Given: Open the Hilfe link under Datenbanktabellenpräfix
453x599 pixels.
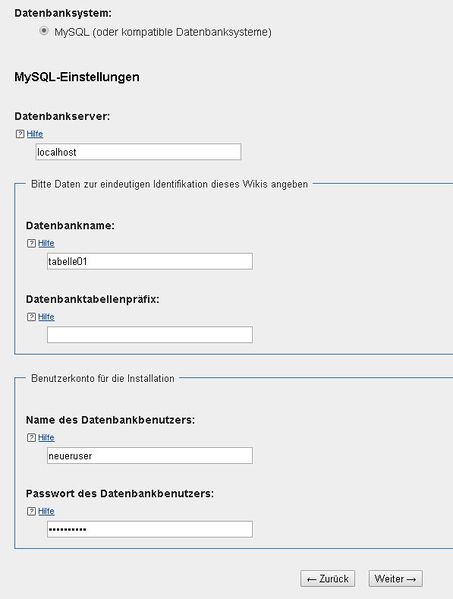Looking at the screenshot, I should 46,317.
